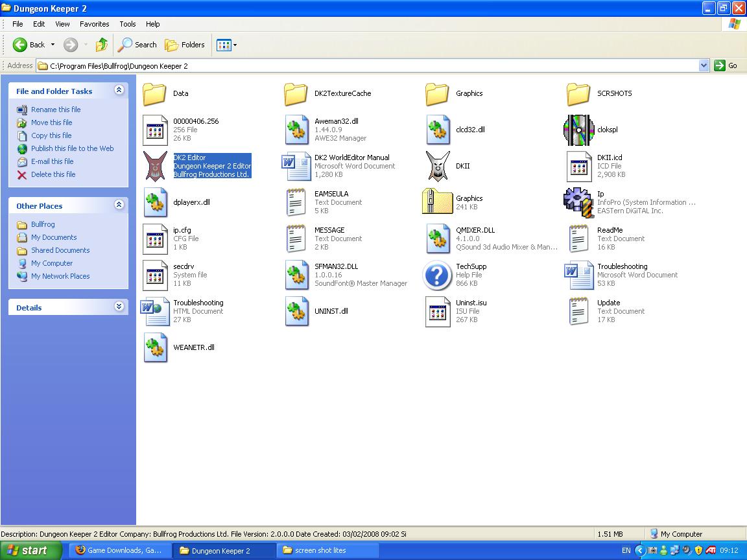Screen dimensions: 747x560
Task: Collapse the Other Places panel
Action: 119,205
